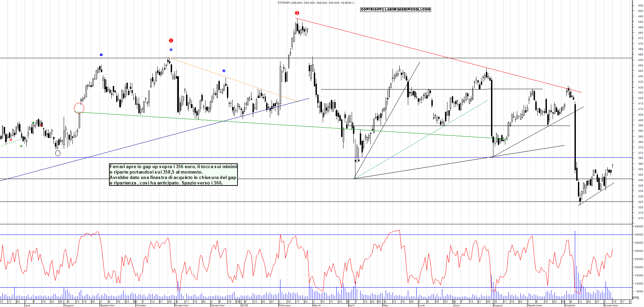Click the blue marker "0" below red marker 1

171,49
